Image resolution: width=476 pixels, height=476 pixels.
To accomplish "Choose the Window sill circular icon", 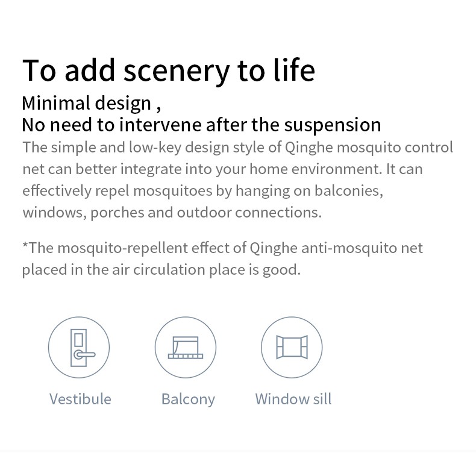I will [x=292, y=347].
